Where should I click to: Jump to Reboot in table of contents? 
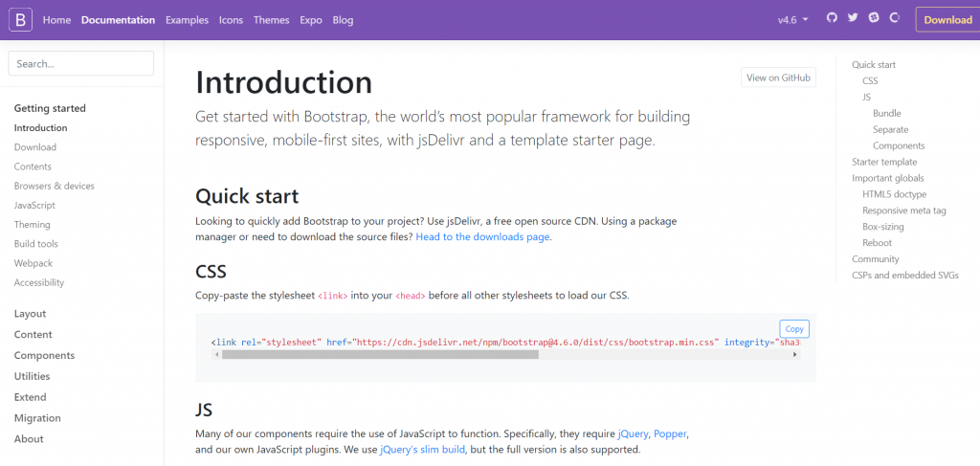pyautogui.click(x=877, y=243)
